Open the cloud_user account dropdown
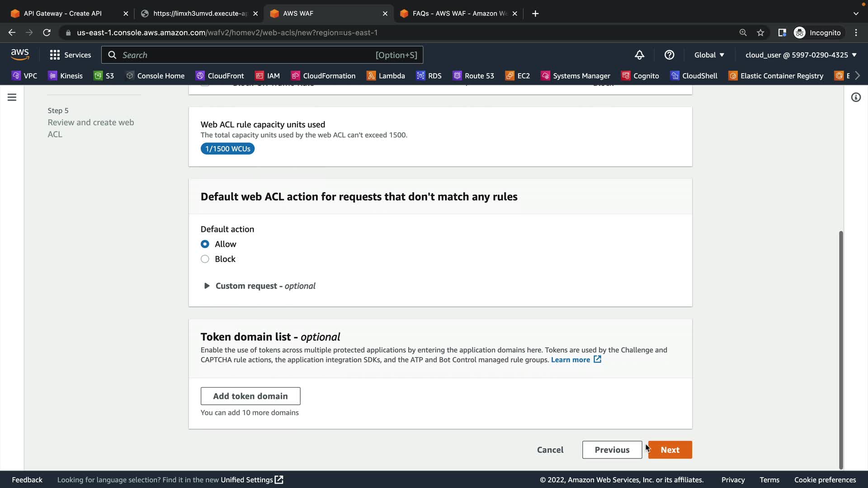 (801, 55)
